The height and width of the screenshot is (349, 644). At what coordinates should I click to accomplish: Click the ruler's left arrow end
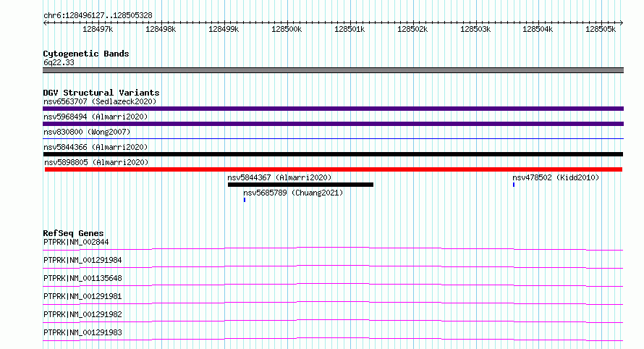[x=45, y=22]
